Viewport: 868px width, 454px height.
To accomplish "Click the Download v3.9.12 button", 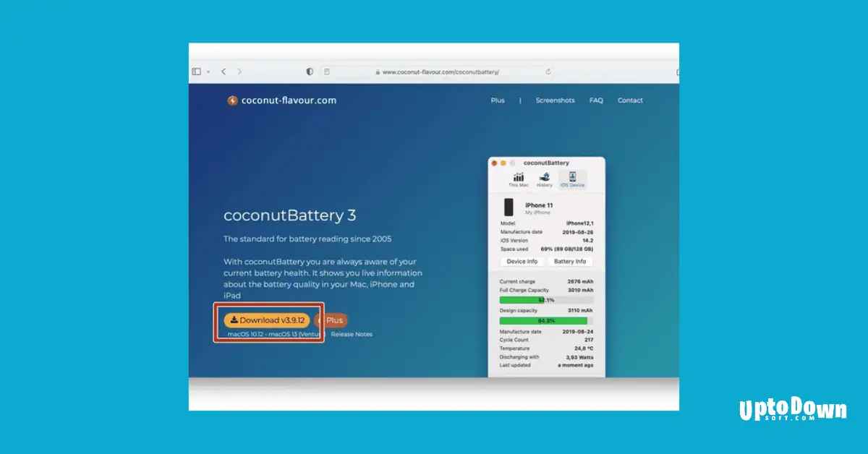I will coord(268,320).
